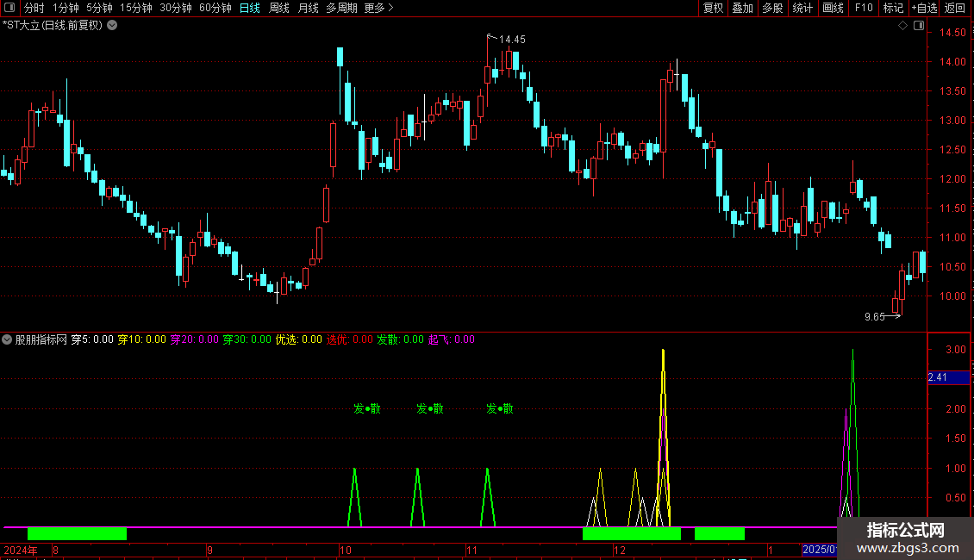The height and width of the screenshot is (560, 974).
Task: Select the 1分钟 period
Action: pos(66,8)
